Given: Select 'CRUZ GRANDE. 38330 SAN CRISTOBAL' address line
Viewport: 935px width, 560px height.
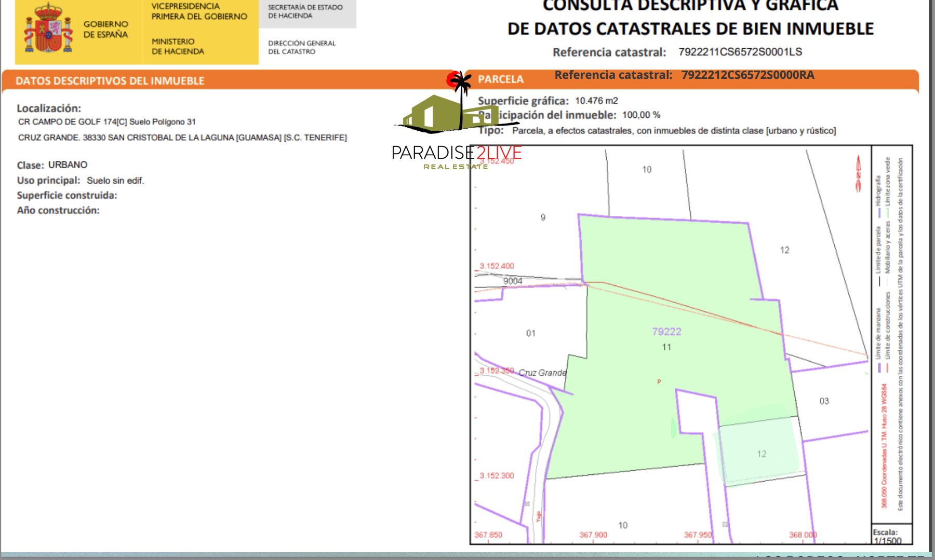Looking at the screenshot, I should coord(182,138).
